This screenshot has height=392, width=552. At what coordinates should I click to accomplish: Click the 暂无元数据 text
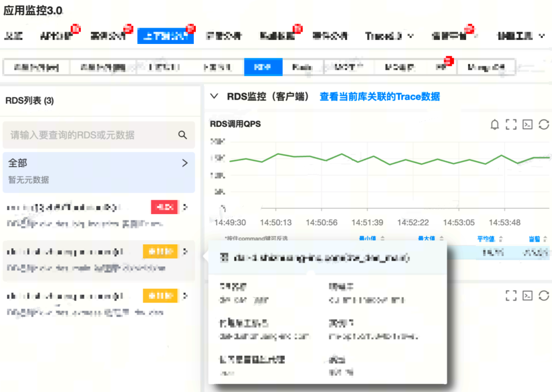pos(29,180)
